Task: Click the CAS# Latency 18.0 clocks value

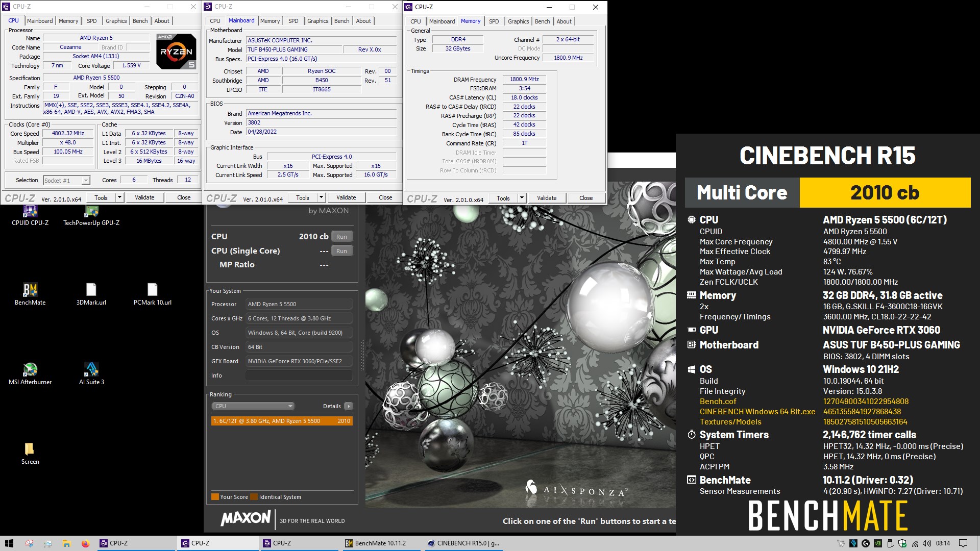Action: tap(524, 97)
